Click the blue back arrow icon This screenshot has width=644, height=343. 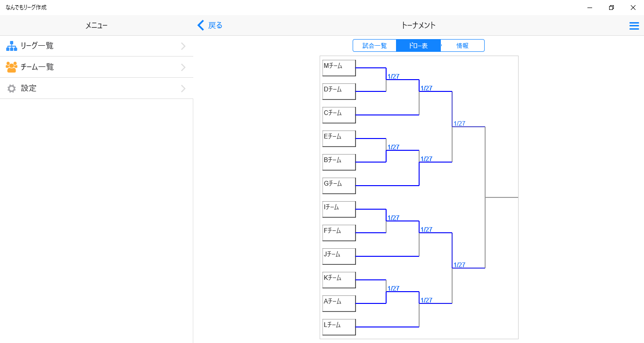click(x=201, y=25)
